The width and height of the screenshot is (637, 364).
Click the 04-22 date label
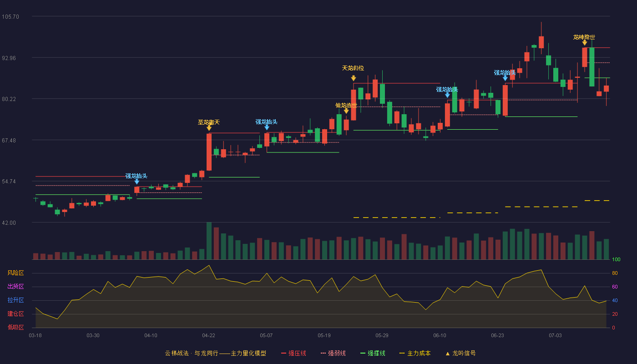pos(209,335)
